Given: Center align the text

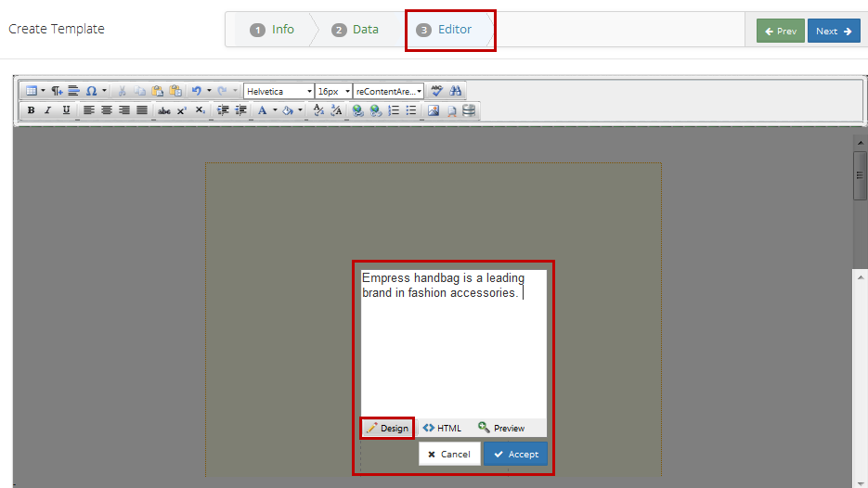Looking at the screenshot, I should click(106, 110).
